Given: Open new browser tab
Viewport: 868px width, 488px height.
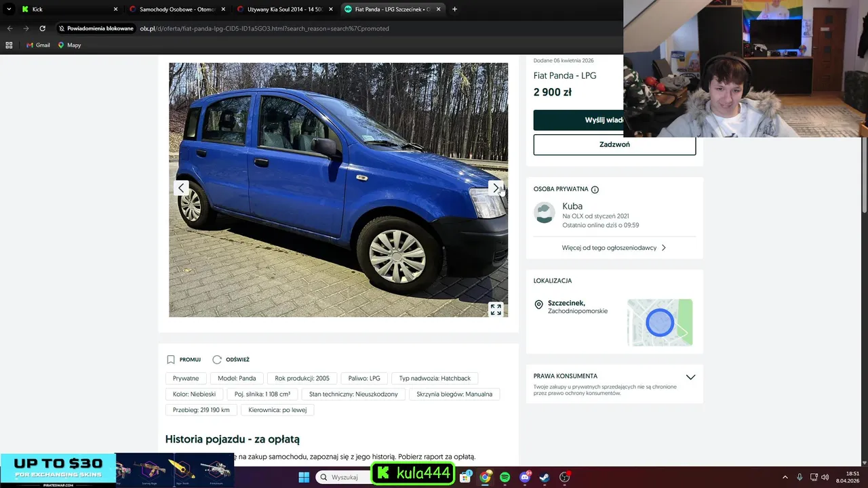Looking at the screenshot, I should 454,9.
